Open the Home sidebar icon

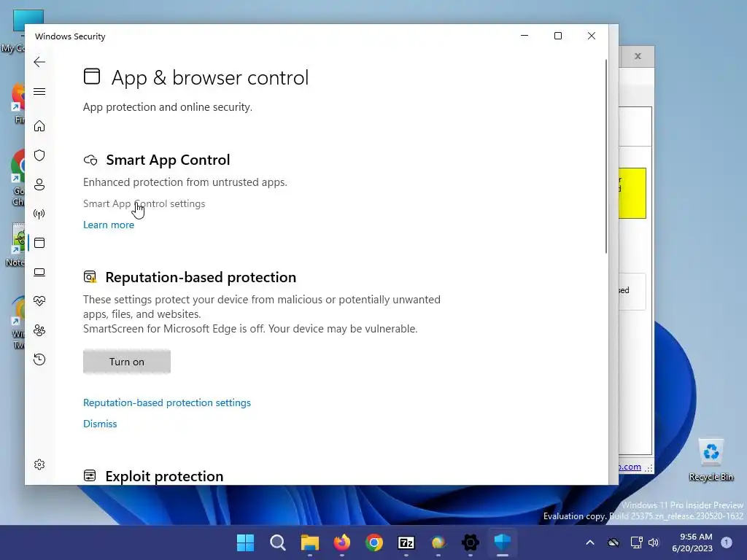[x=39, y=125]
